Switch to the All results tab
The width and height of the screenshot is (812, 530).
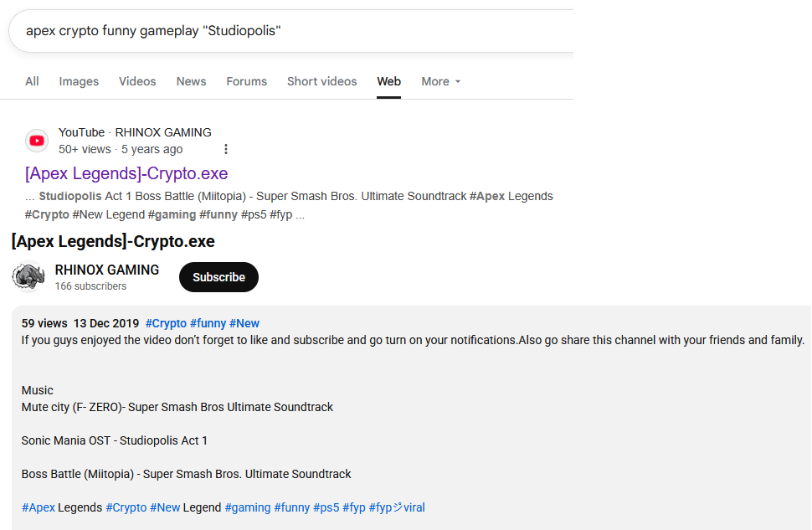click(x=32, y=81)
